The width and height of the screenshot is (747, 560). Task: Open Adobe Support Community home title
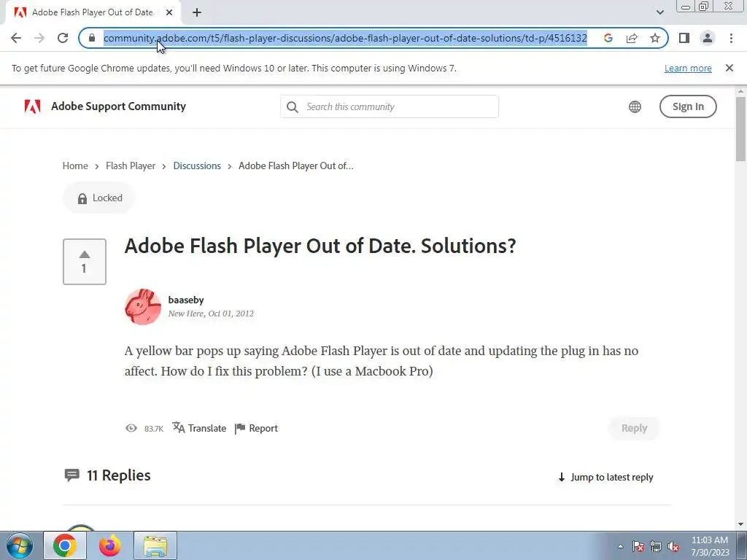point(119,106)
